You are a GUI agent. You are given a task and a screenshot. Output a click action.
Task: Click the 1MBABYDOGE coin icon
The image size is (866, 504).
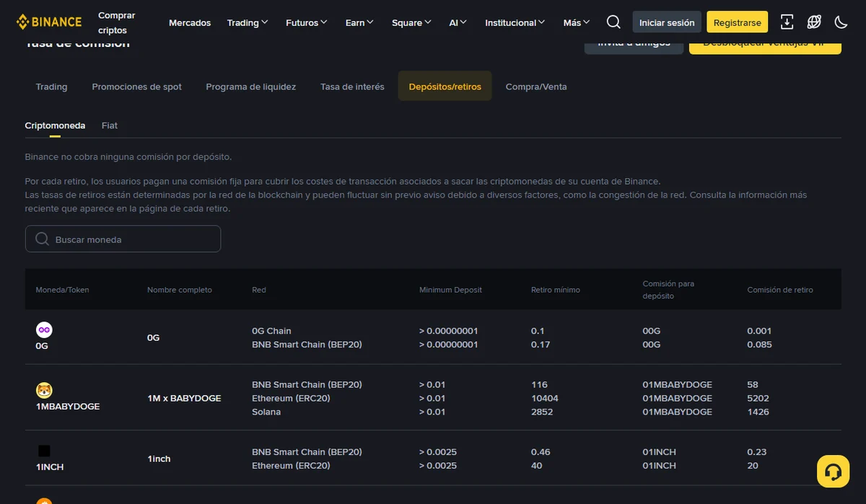click(x=44, y=390)
